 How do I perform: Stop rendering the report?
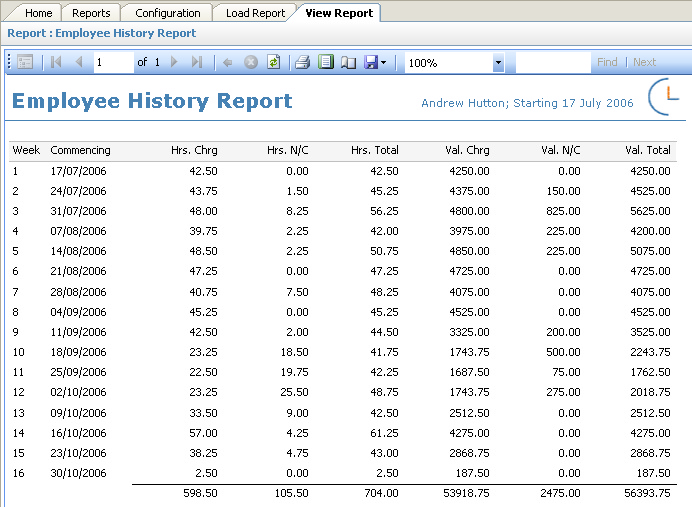pyautogui.click(x=251, y=62)
